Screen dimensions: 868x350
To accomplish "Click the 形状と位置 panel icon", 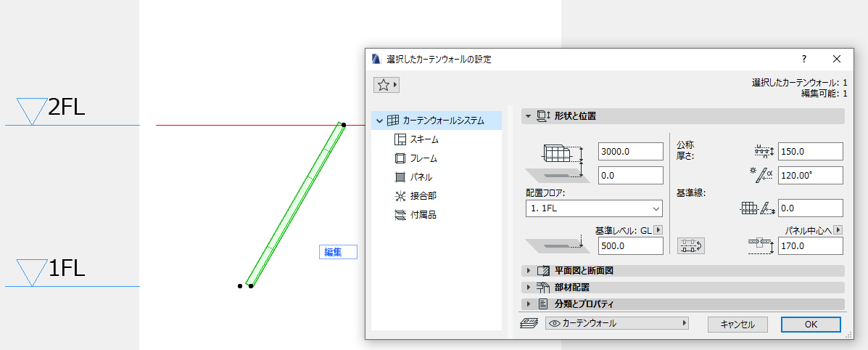I will pos(544,116).
